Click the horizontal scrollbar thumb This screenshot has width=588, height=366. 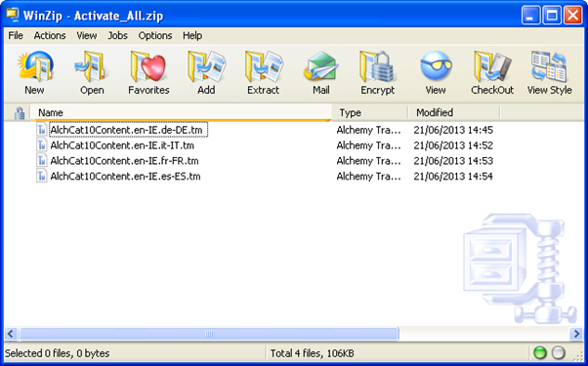coord(209,334)
